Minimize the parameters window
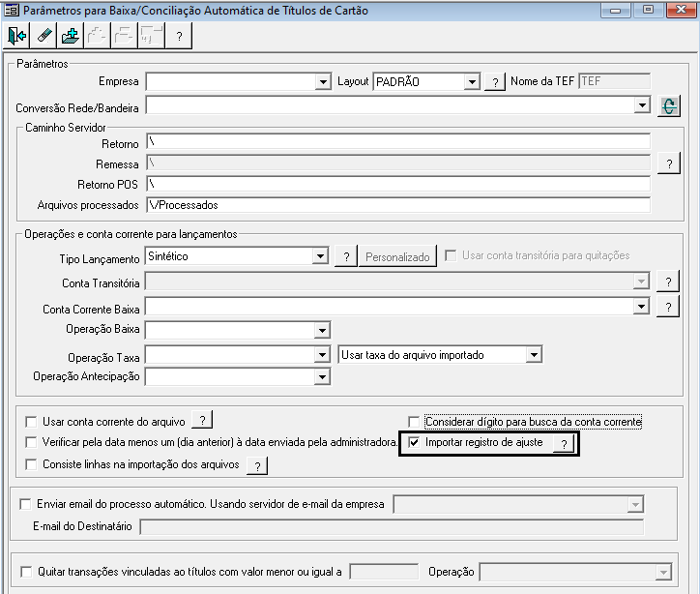Image resolution: width=700 pixels, height=594 pixels. [615, 10]
